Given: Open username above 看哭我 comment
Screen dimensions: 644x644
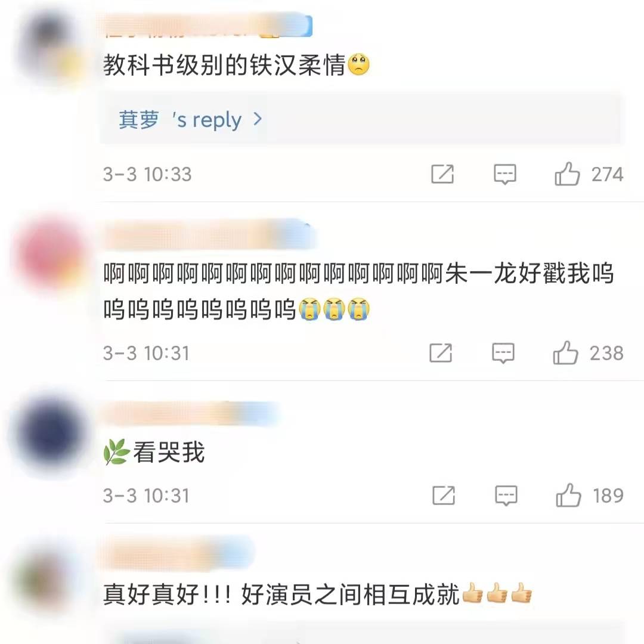Looking at the screenshot, I should (x=191, y=413).
